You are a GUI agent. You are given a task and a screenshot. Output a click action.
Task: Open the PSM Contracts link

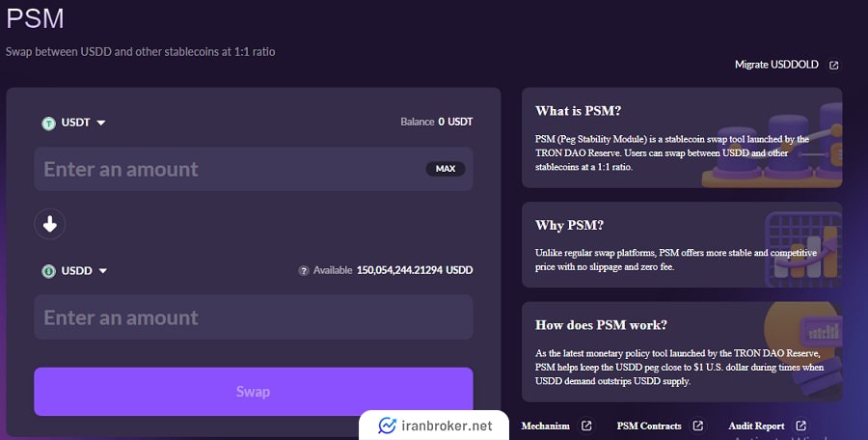[x=649, y=426]
